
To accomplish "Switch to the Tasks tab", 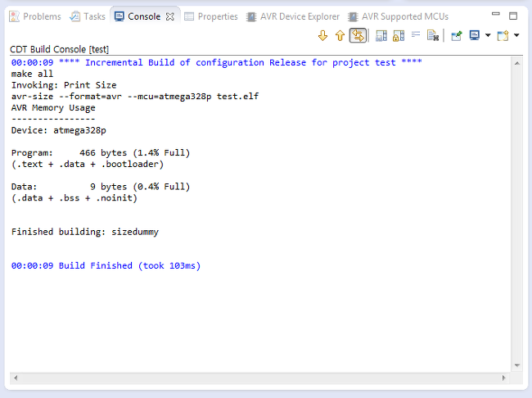I will tap(88, 16).
